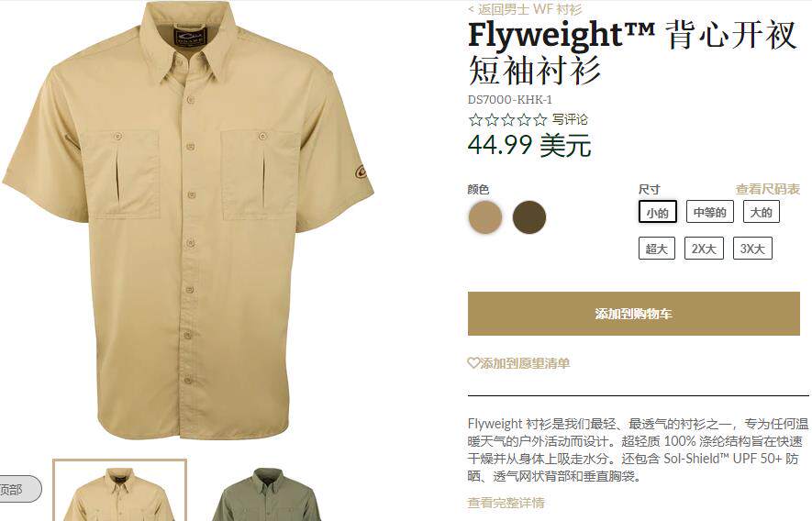The width and height of the screenshot is (812, 521).
Task: Choose size 2X大
Action: [x=704, y=249]
